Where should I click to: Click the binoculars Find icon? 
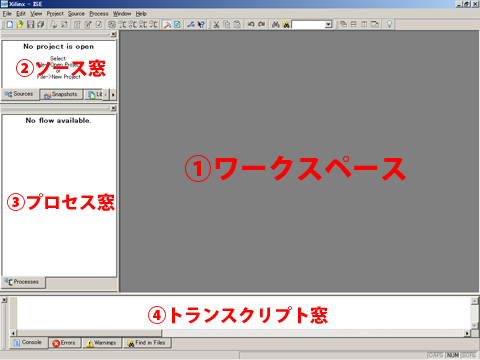pyautogui.click(x=275, y=24)
